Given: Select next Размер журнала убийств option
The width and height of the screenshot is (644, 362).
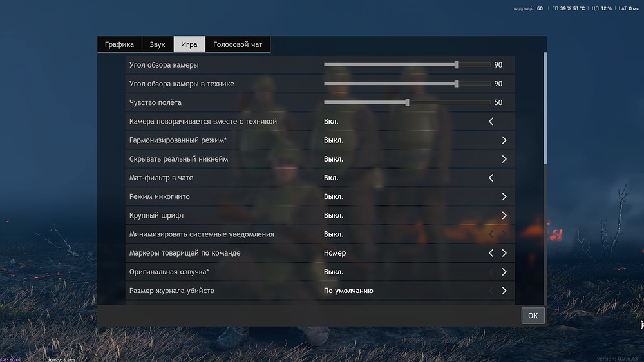Looking at the screenshot, I should [x=504, y=291].
